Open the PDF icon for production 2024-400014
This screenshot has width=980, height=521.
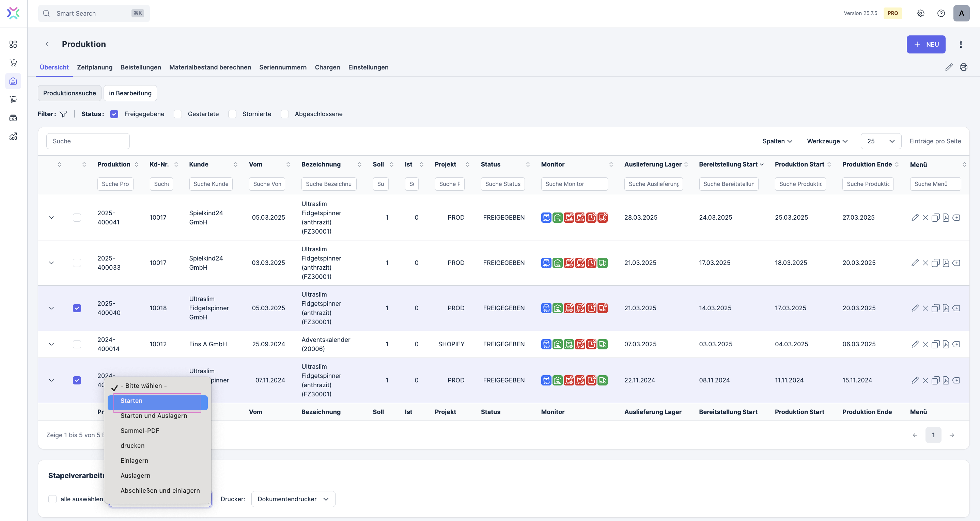(x=946, y=344)
